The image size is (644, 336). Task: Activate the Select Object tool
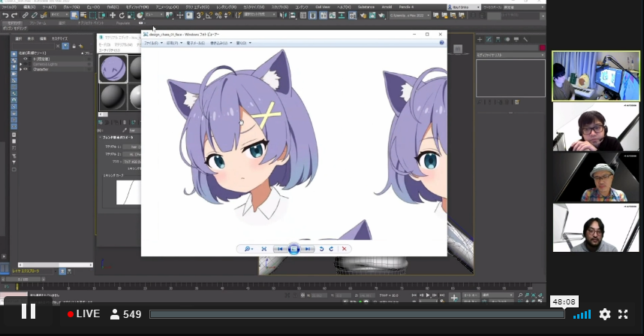(74, 15)
